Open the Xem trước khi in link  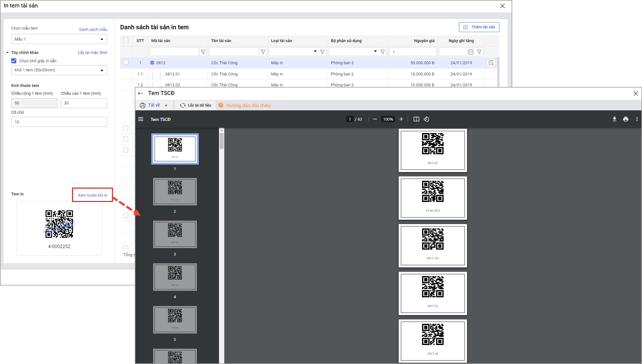(x=92, y=195)
